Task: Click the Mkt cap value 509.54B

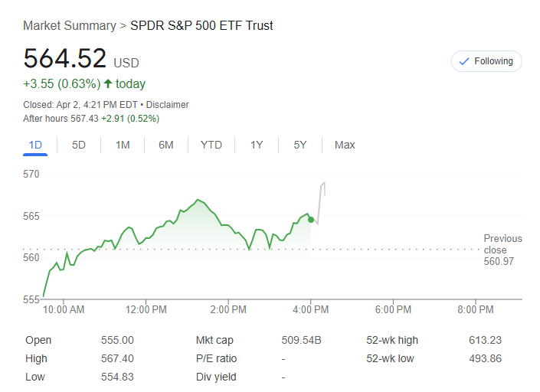Action: [302, 340]
